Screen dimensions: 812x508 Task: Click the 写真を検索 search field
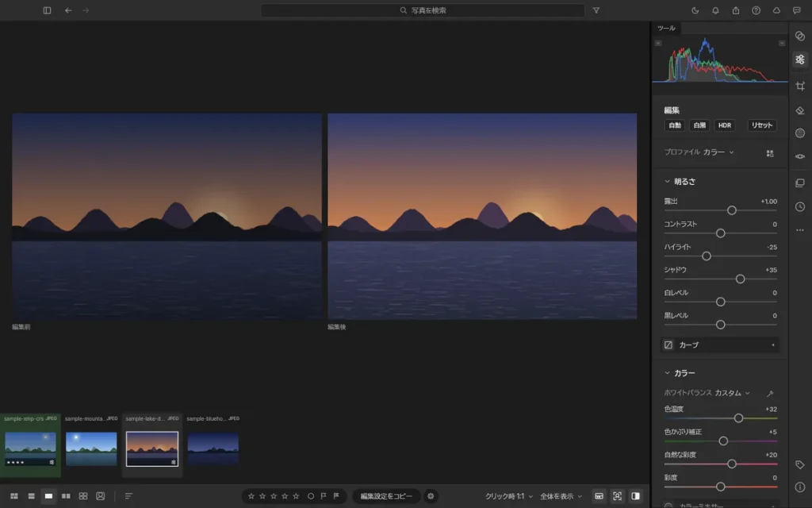click(x=423, y=10)
